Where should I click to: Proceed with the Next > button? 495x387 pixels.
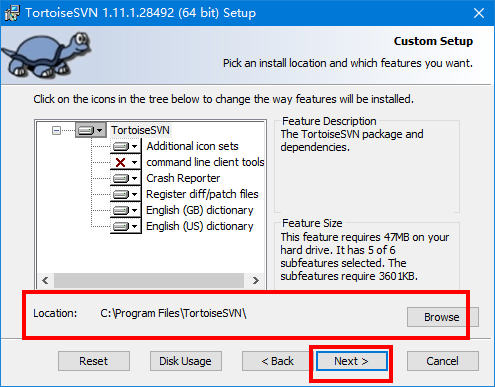(352, 361)
